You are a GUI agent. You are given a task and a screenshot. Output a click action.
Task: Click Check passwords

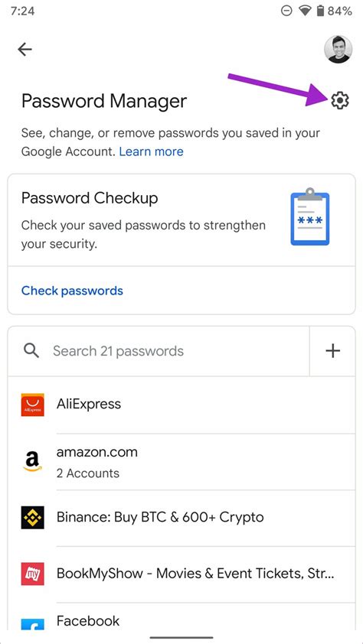click(72, 291)
